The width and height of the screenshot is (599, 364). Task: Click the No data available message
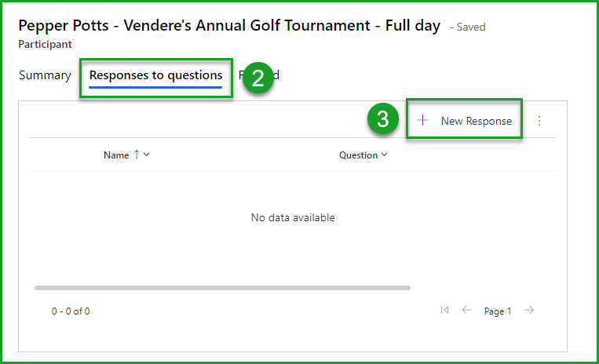(x=293, y=217)
